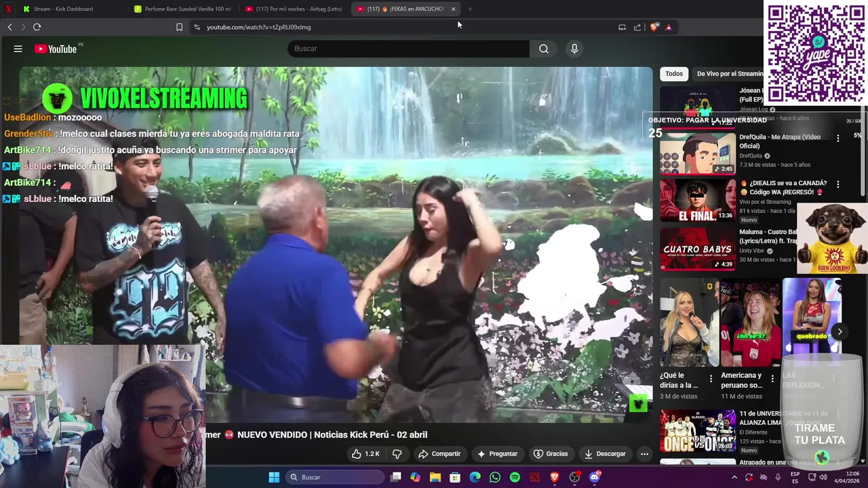Go to YouTube home via logo

[56, 49]
